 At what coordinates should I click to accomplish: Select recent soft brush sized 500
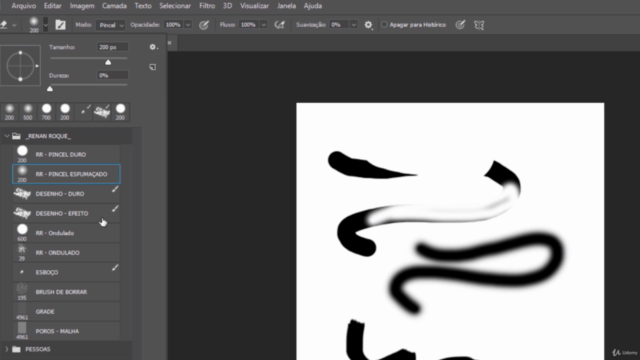click(x=28, y=112)
